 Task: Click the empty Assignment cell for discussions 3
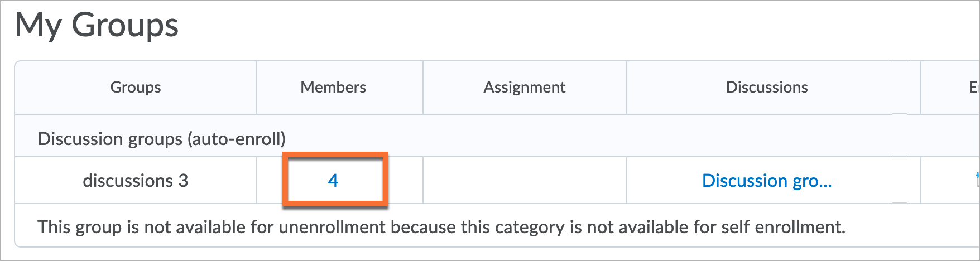pyautogui.click(x=525, y=181)
